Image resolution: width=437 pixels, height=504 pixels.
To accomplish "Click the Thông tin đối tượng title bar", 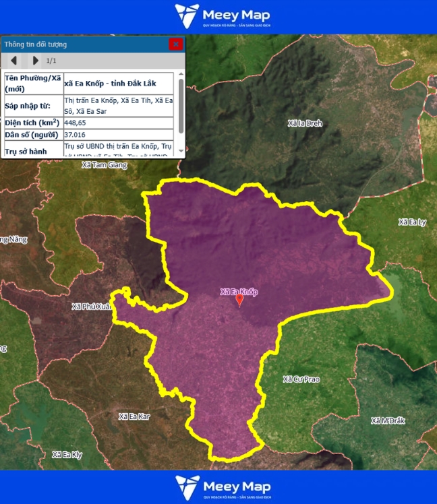I will click(81, 44).
